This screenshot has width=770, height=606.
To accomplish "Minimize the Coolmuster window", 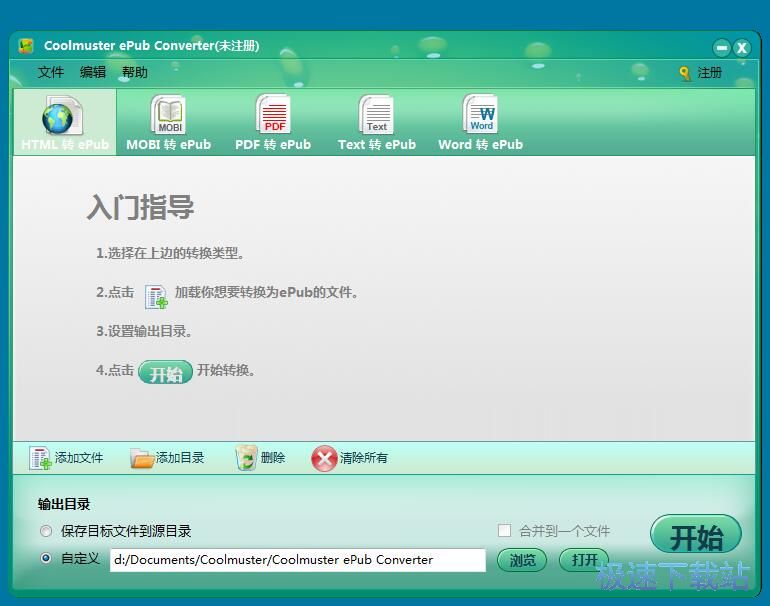I will 721,48.
